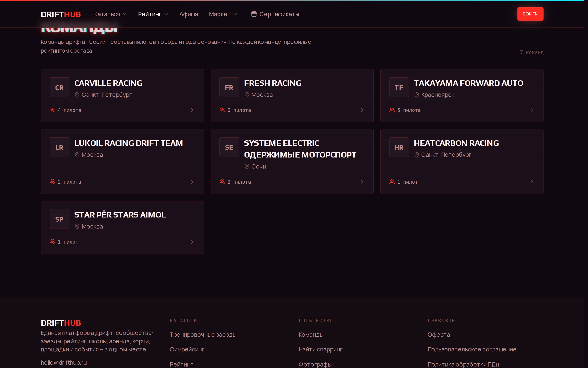Open the Рейтинг link in the footer

pos(181,364)
